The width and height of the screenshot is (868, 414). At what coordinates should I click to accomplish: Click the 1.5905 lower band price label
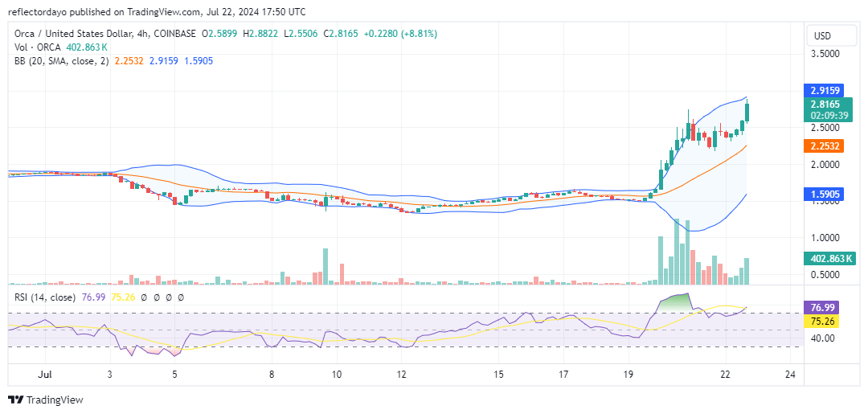(x=825, y=195)
